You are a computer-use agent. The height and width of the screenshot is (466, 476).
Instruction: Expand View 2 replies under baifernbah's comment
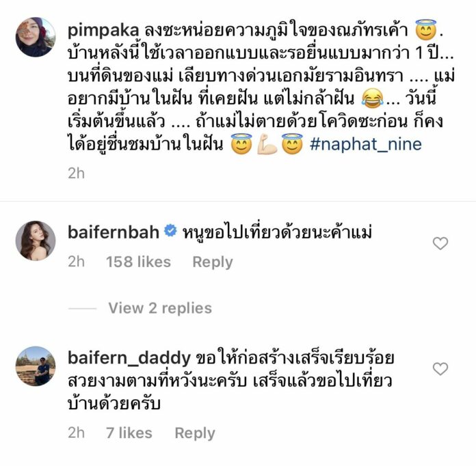click(x=160, y=308)
